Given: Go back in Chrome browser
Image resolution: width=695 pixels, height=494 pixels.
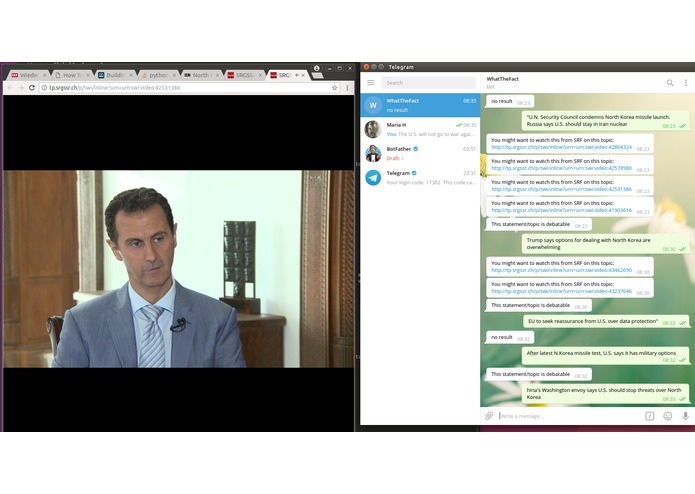Looking at the screenshot, I should (10, 88).
